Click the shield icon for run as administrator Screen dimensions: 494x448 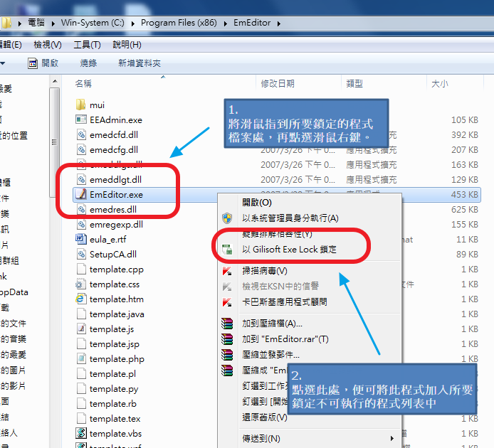[x=227, y=218]
